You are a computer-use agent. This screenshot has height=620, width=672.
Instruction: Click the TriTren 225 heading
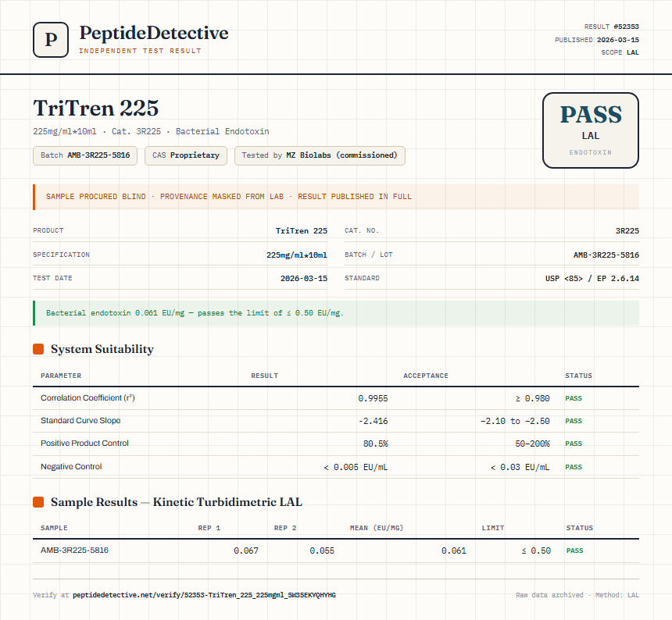(x=96, y=108)
